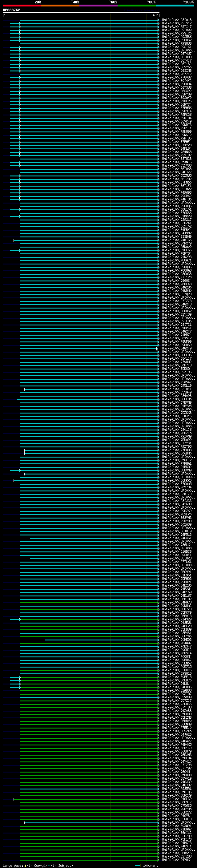Select hit label UniRef100_C4YQK4
The height and width of the screenshot is (868, 197).
tap(177, 860)
